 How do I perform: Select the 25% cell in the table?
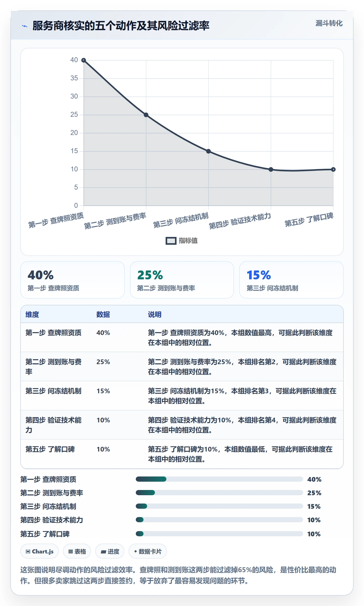click(x=103, y=362)
